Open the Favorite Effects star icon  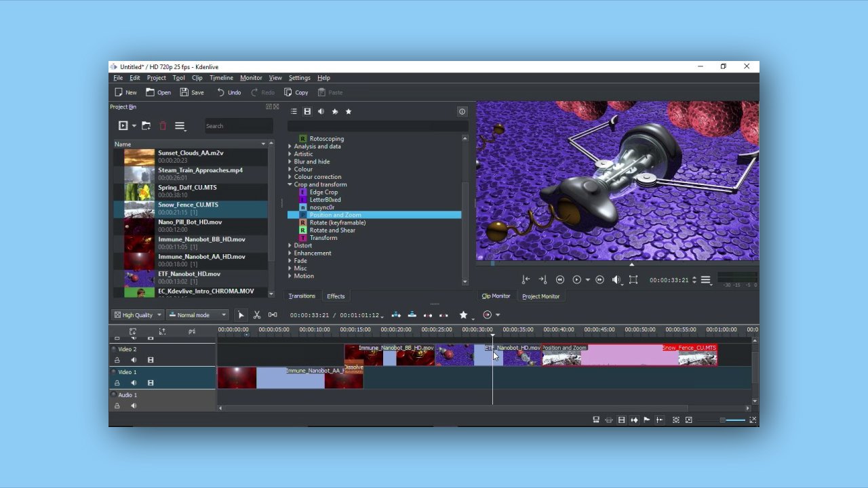(x=464, y=314)
